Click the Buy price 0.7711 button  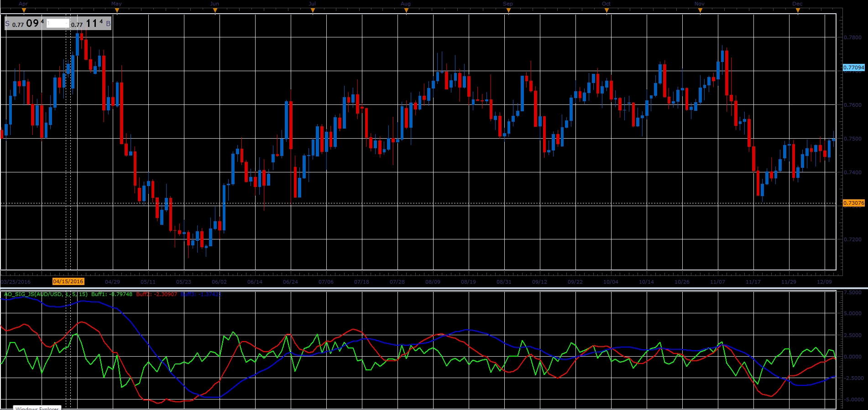pyautogui.click(x=91, y=23)
